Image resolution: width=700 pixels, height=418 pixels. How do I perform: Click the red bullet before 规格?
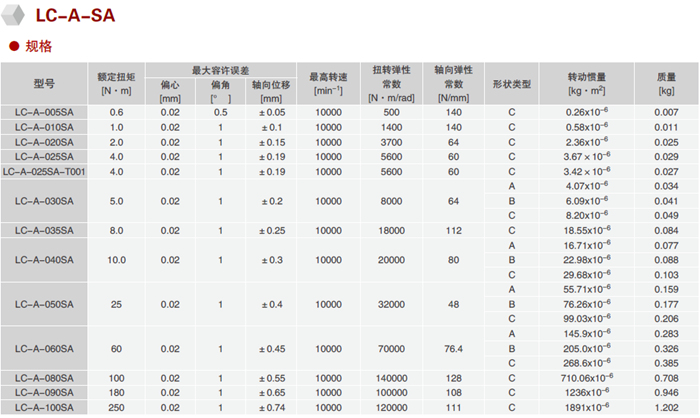point(12,46)
